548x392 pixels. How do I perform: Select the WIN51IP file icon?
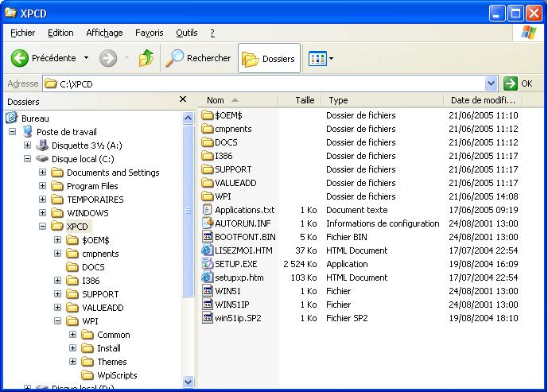208,305
